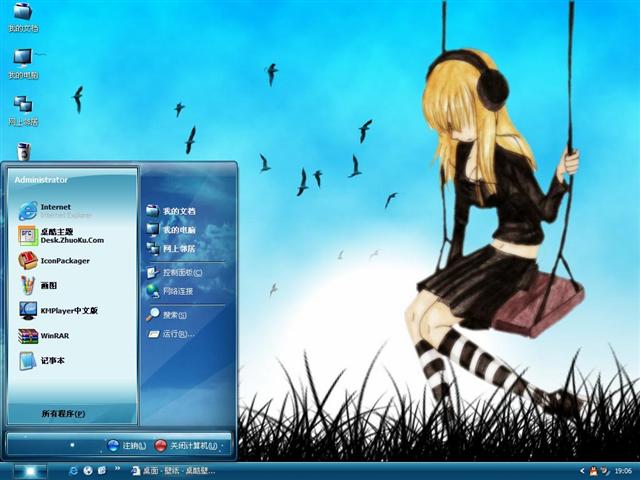
Task: Expand 所有程序(P) all programs list
Action: [63, 413]
